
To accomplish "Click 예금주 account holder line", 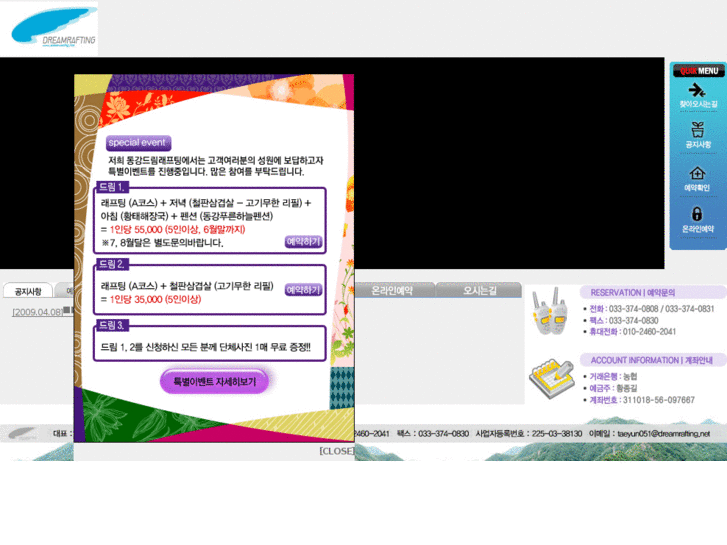I will pos(613,388).
